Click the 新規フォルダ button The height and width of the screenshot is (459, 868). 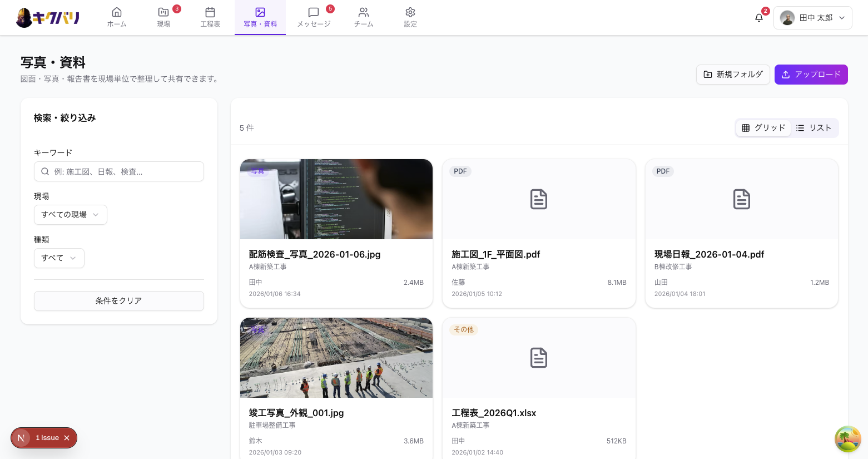tap(733, 75)
